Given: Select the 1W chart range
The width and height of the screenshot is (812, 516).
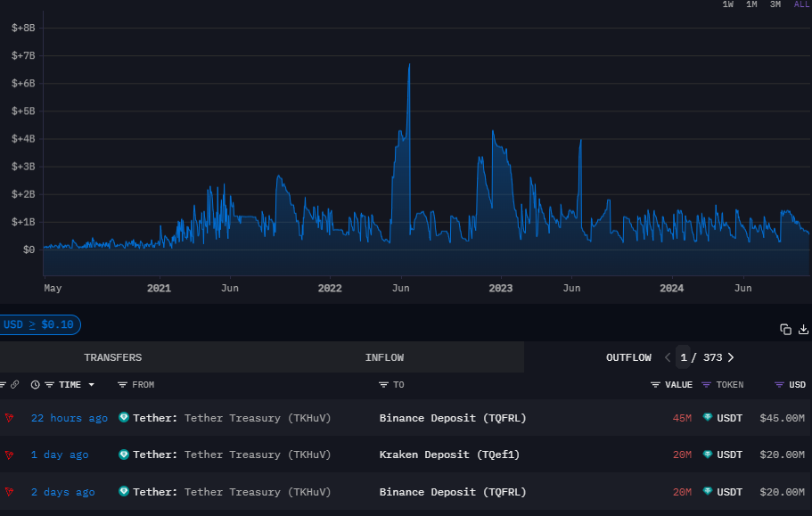Looking at the screenshot, I should pyautogui.click(x=727, y=4).
